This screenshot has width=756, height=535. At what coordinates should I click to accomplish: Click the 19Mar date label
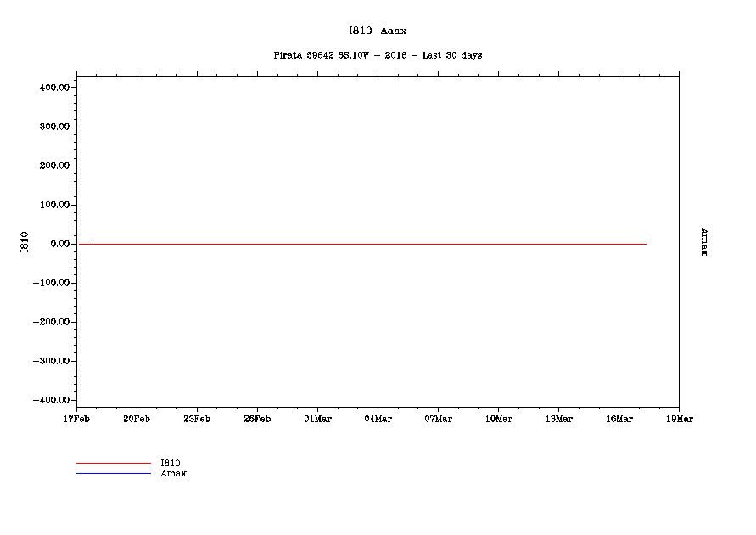click(679, 419)
